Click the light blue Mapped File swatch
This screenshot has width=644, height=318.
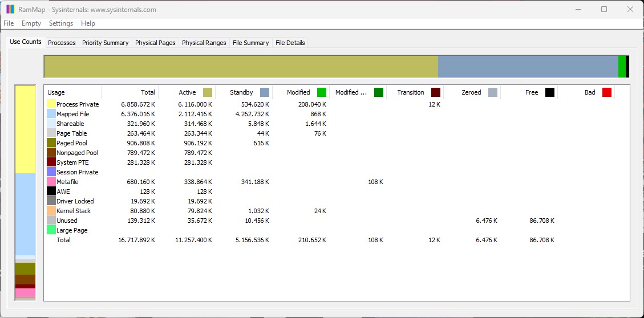[x=51, y=114]
